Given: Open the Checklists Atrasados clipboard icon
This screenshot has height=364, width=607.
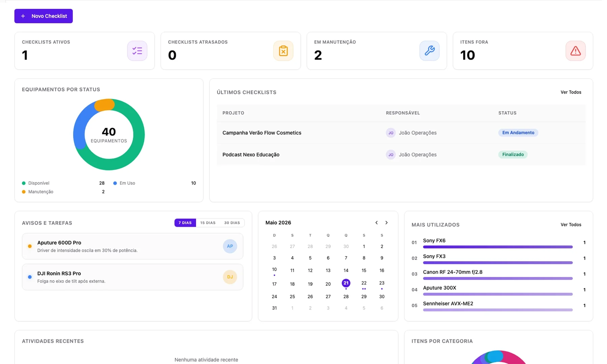Looking at the screenshot, I should point(283,51).
